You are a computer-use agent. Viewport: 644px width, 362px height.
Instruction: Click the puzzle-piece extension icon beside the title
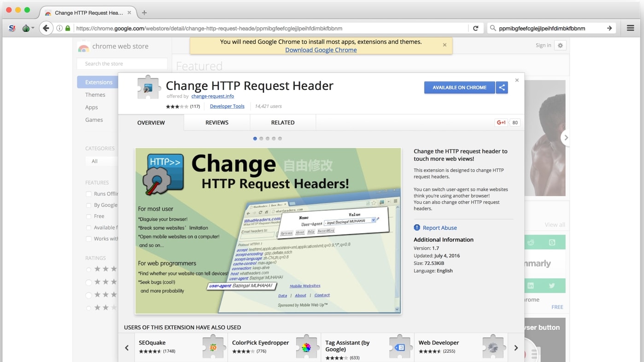tap(148, 87)
